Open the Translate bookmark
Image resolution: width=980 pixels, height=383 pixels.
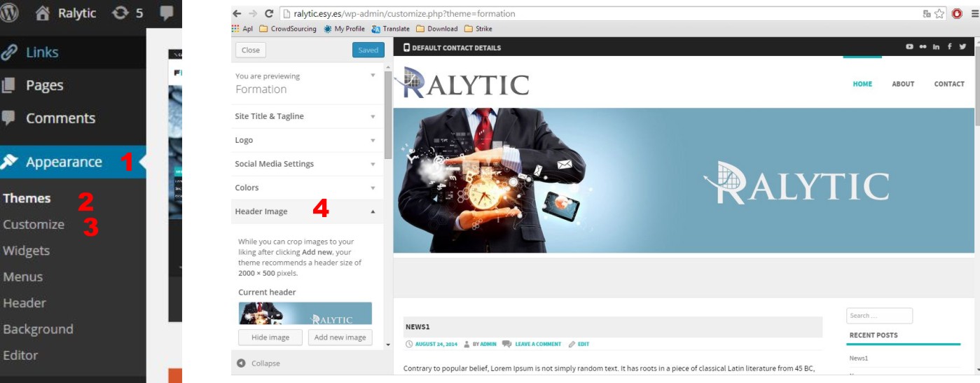coord(390,29)
